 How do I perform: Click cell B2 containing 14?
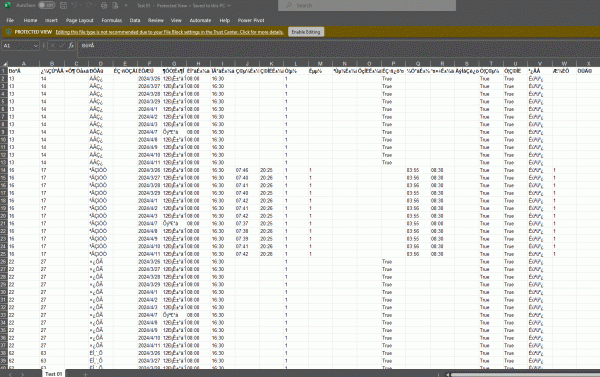click(52, 79)
